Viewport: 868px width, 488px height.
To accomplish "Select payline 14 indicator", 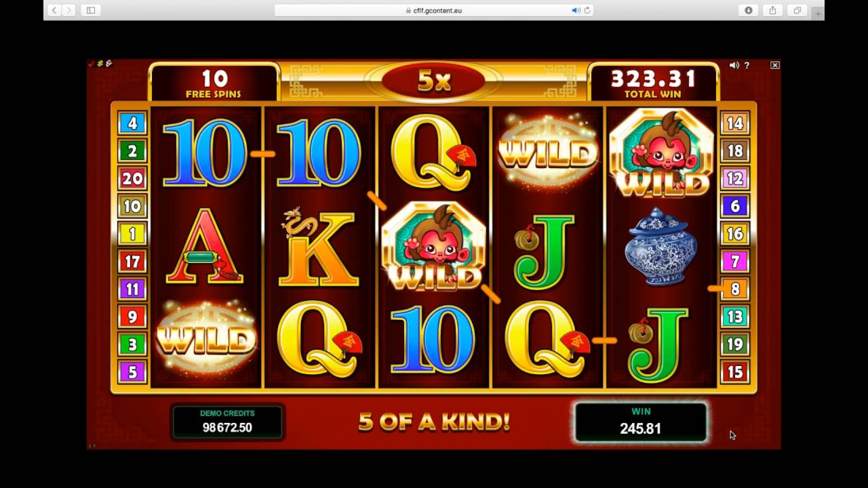I will [x=735, y=123].
